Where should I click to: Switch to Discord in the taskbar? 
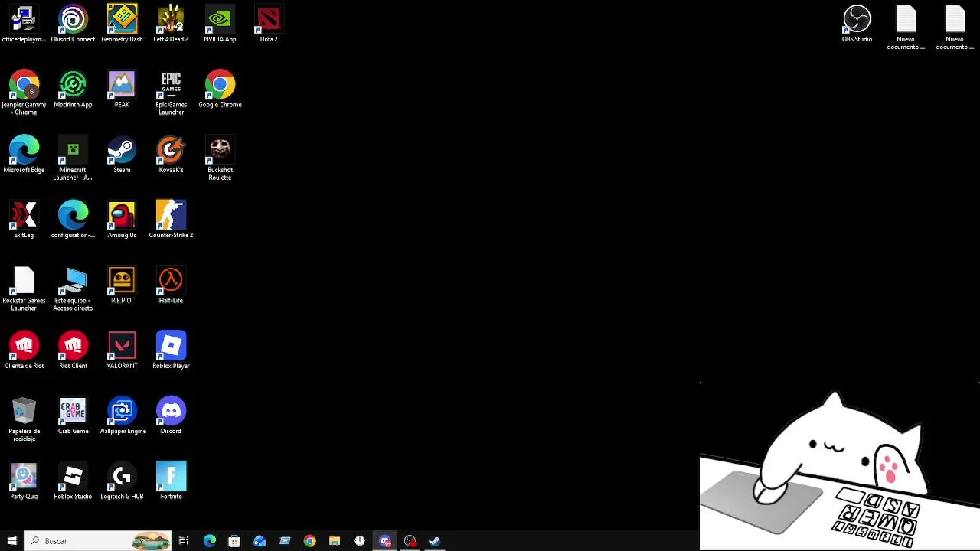click(x=385, y=541)
